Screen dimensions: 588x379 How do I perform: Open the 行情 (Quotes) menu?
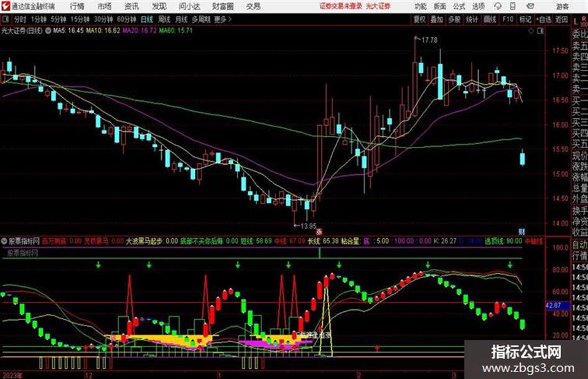(x=77, y=6)
